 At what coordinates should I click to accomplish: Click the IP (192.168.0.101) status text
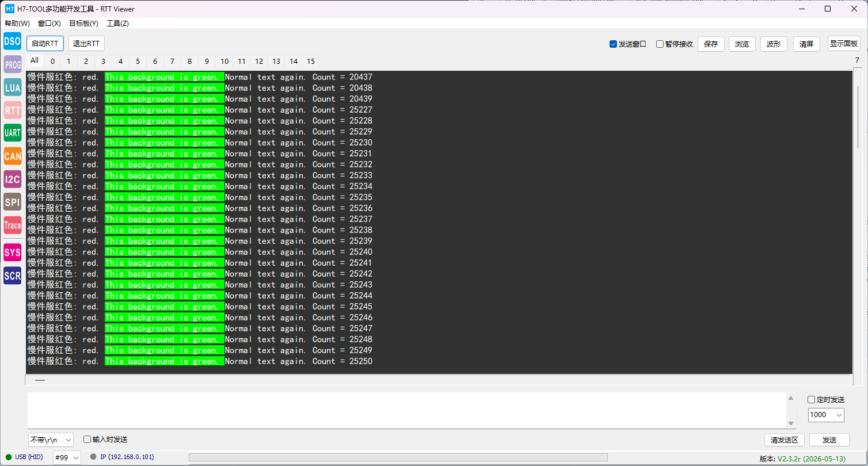click(x=127, y=457)
